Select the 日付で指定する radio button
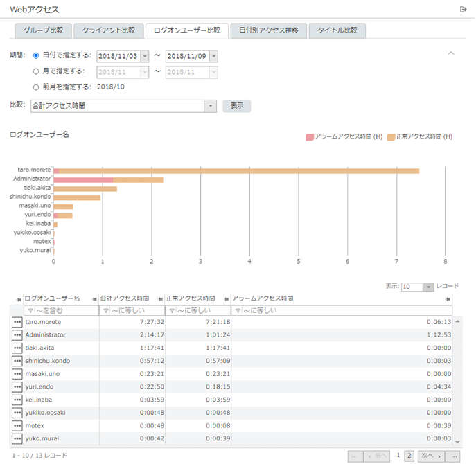Image resolution: width=476 pixels, height=464 pixels. coord(36,55)
